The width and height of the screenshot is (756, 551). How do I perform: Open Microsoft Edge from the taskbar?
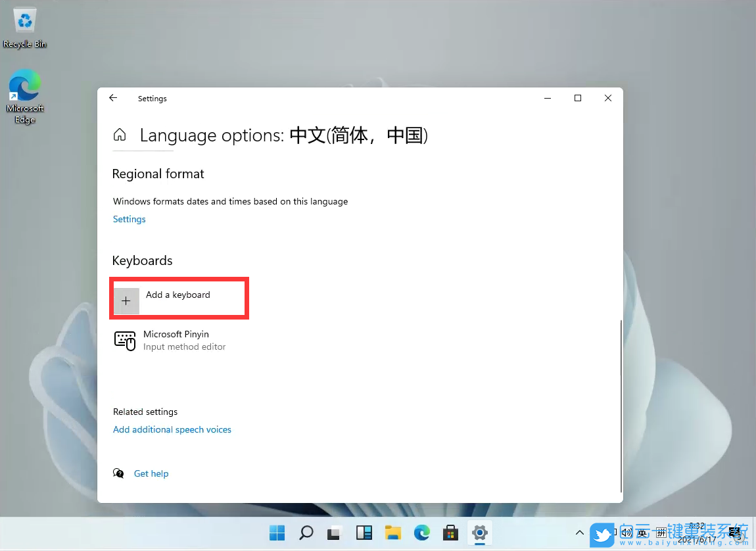pos(421,533)
